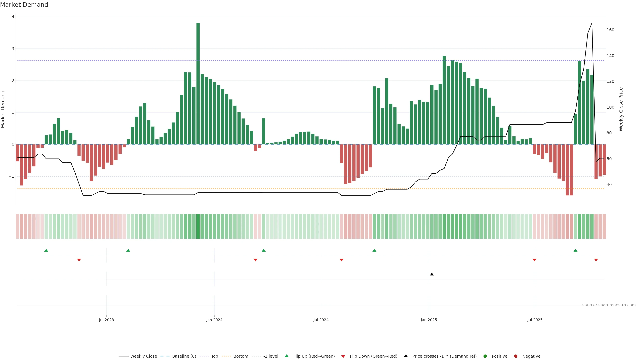Click the Weekly Close Price axis title
The image size is (644, 362).
621,109
